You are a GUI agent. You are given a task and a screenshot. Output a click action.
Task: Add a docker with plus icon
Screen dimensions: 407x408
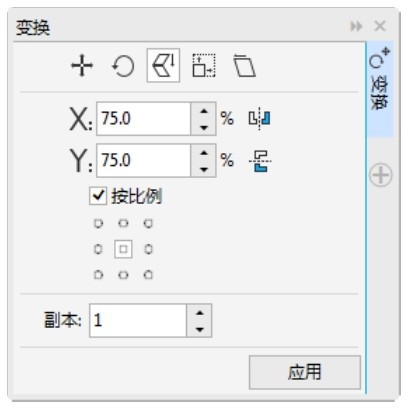[x=381, y=175]
